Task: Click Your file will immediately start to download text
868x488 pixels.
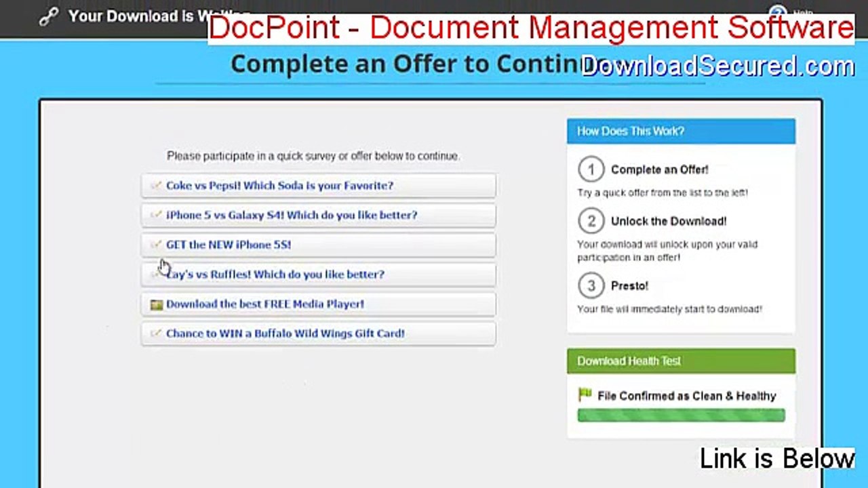Action: click(x=669, y=309)
